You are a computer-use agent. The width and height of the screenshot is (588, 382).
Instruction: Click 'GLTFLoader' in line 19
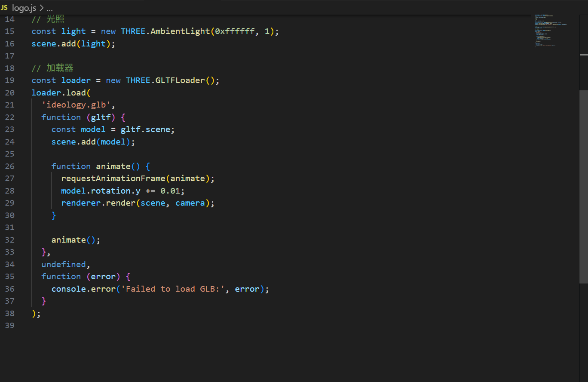tap(180, 80)
